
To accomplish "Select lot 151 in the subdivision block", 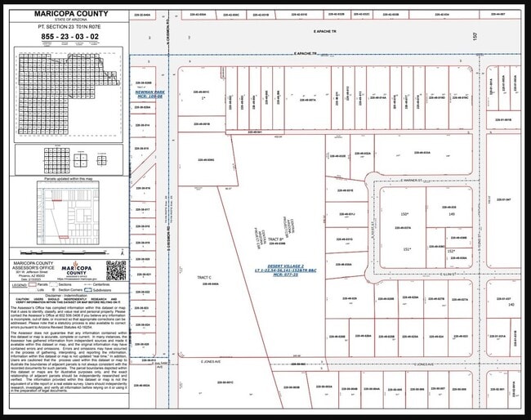I will point(406,248).
